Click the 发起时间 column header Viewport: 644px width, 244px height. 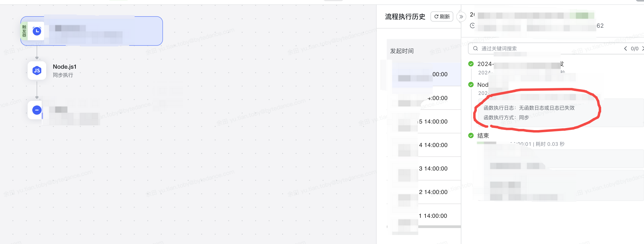(402, 51)
